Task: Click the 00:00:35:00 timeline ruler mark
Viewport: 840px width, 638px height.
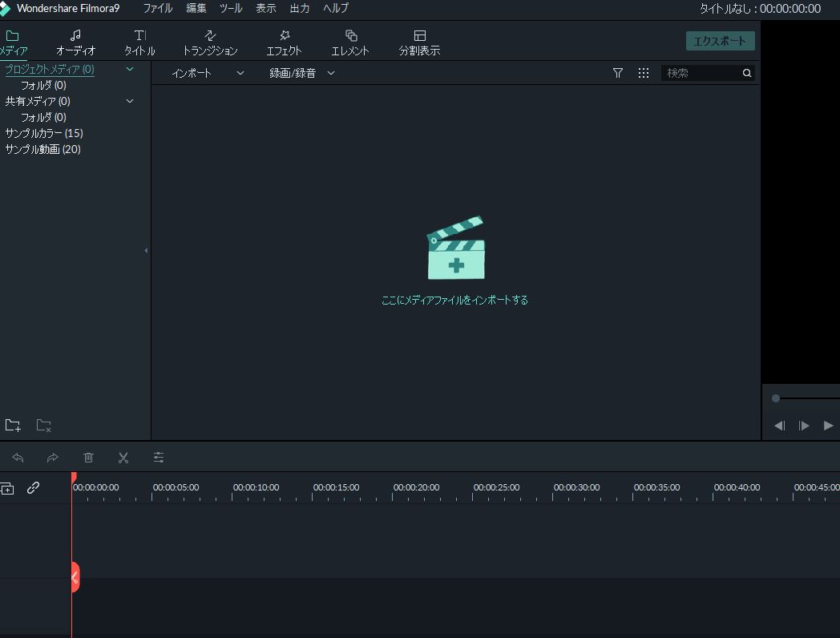Action: tap(656, 487)
